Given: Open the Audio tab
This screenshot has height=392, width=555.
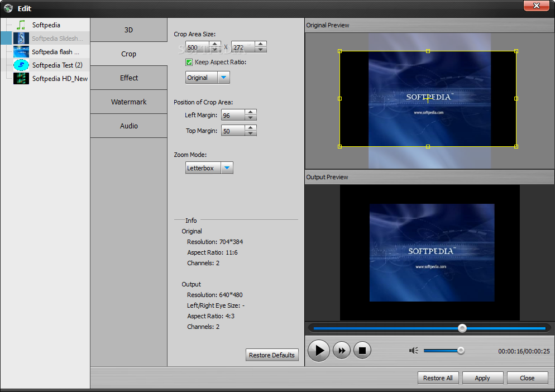Looking at the screenshot, I should point(129,126).
